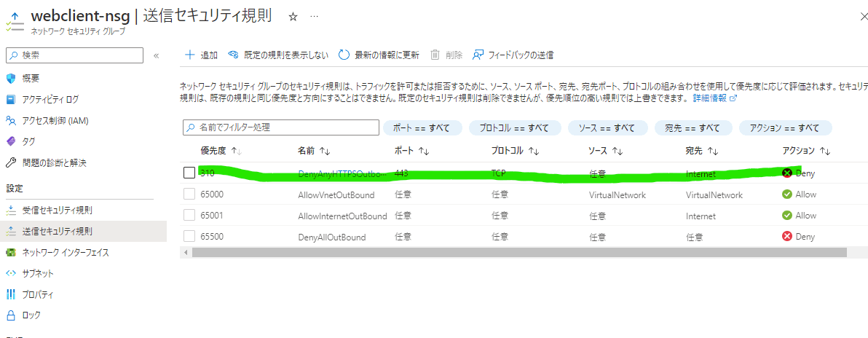
Task: Click the サブネット icon
Action: (x=10, y=273)
